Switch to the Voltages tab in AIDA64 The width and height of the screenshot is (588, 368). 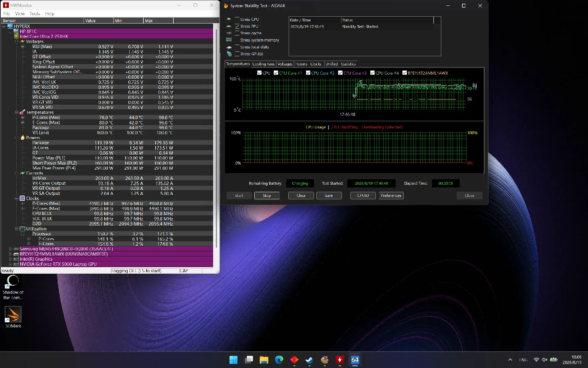pos(285,64)
